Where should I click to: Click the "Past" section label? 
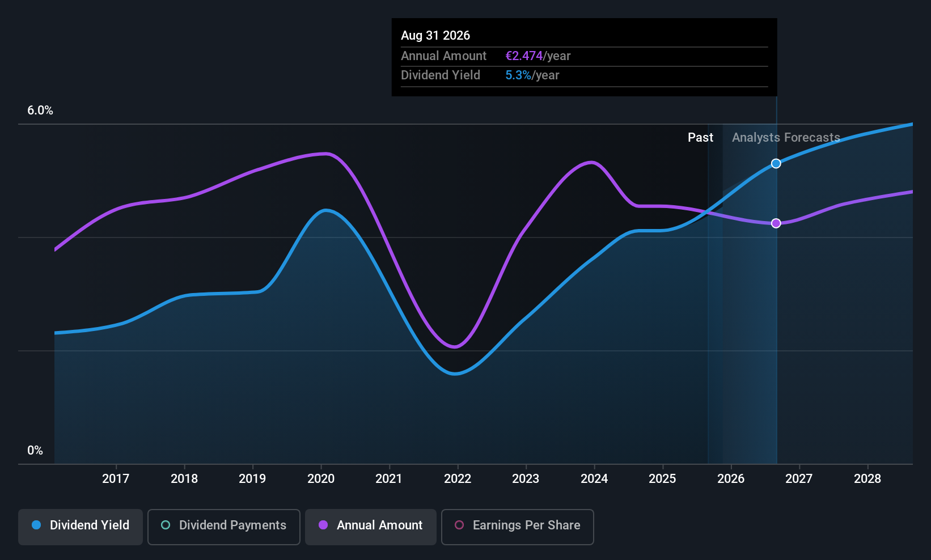(x=700, y=138)
